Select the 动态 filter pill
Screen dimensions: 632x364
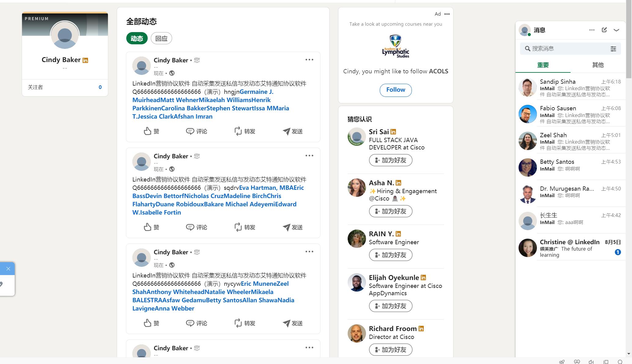[x=137, y=39]
